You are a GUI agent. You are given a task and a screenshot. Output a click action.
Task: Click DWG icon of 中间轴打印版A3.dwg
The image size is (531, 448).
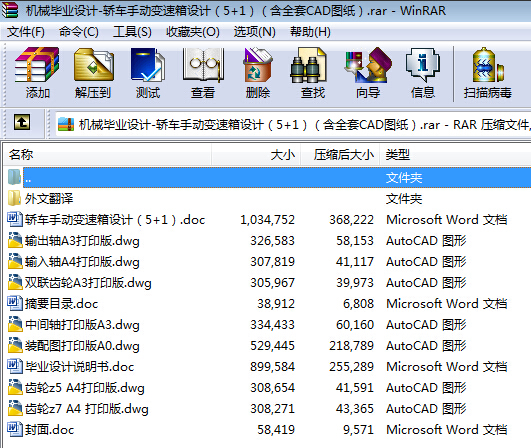coord(15,324)
